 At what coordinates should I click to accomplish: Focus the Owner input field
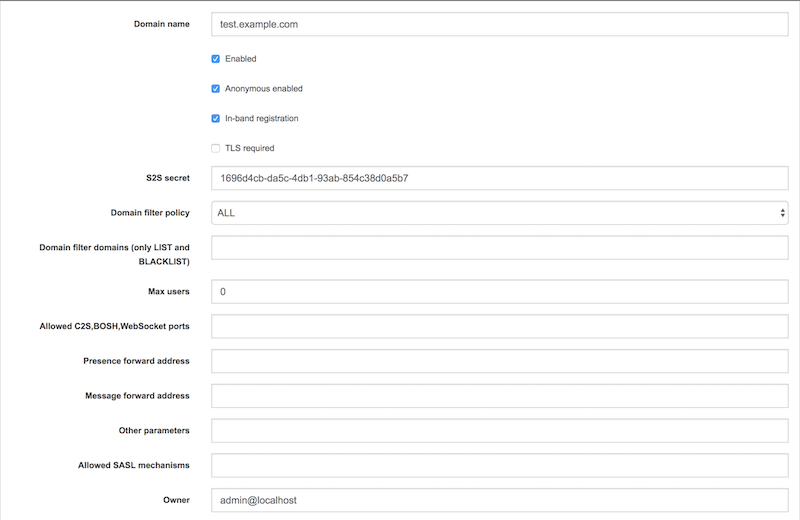(x=500, y=500)
